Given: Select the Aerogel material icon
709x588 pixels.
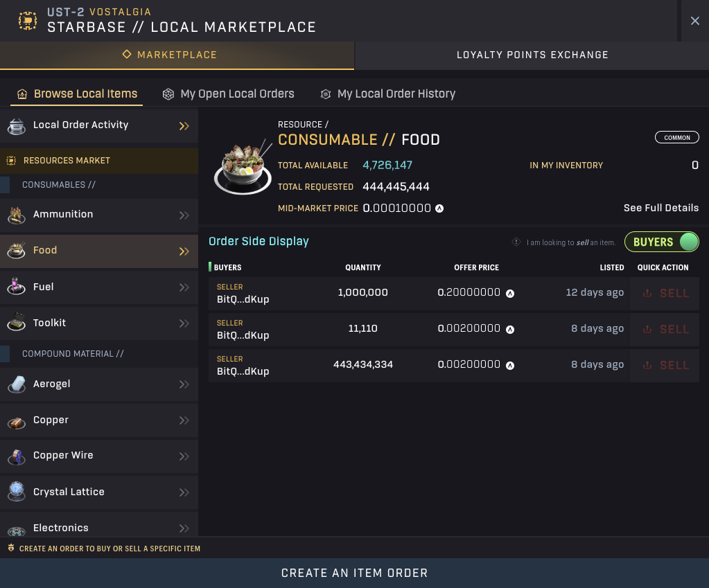Looking at the screenshot, I should click(18, 384).
